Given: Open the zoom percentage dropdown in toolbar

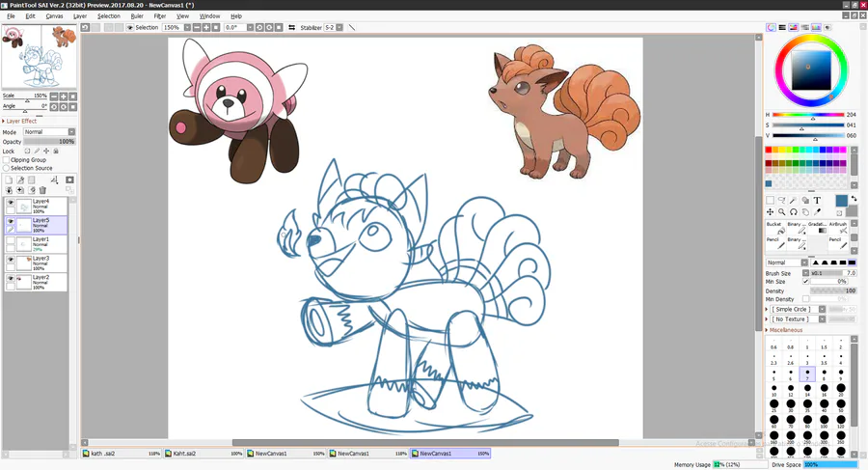Looking at the screenshot, I should click(x=187, y=27).
